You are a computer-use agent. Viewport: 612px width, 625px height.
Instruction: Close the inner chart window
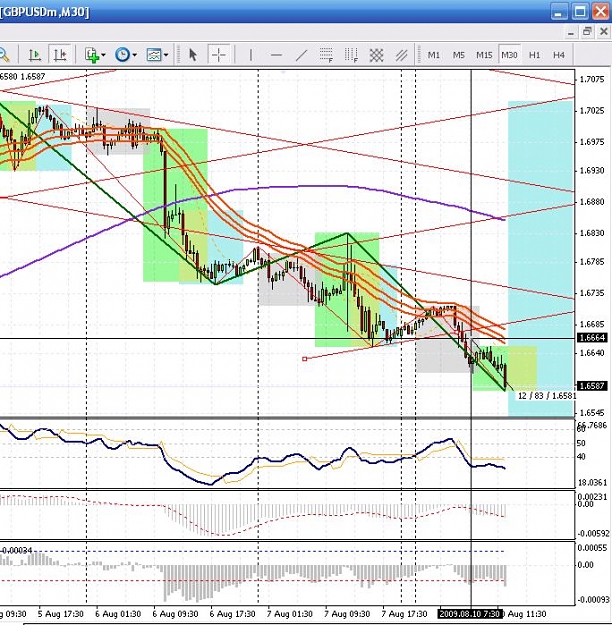604,32
